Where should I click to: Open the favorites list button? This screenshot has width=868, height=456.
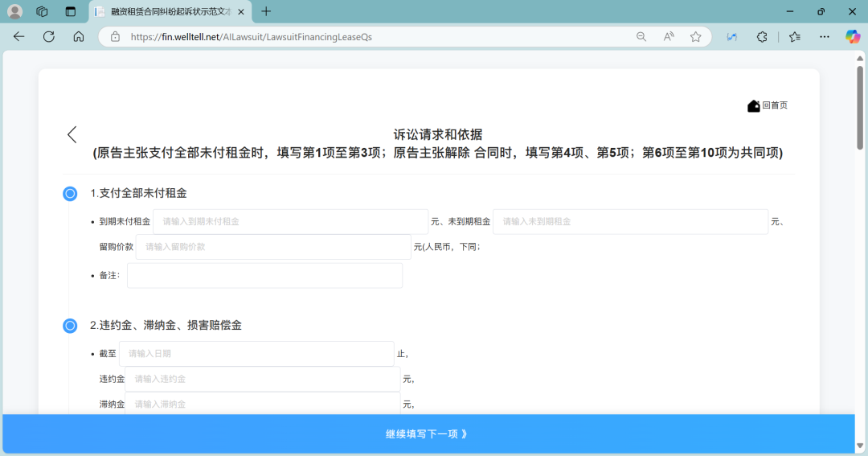point(794,36)
